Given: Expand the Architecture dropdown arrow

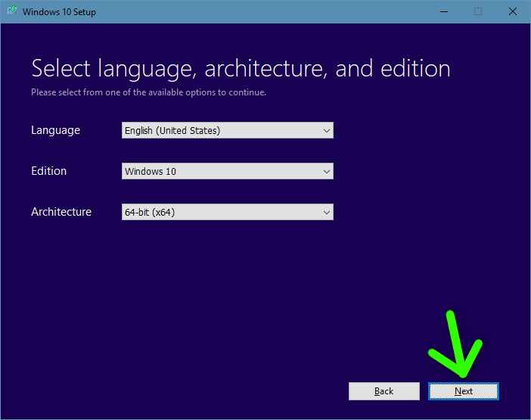Looking at the screenshot, I should point(326,213).
